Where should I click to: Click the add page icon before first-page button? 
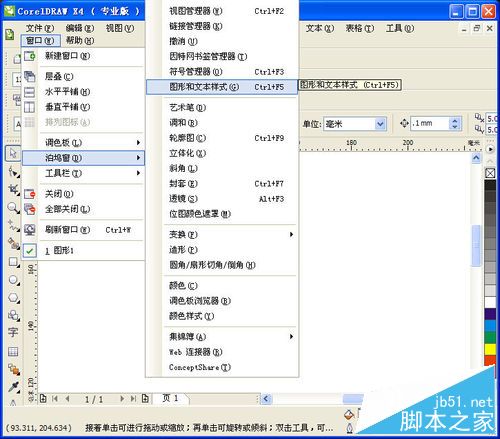(43, 398)
